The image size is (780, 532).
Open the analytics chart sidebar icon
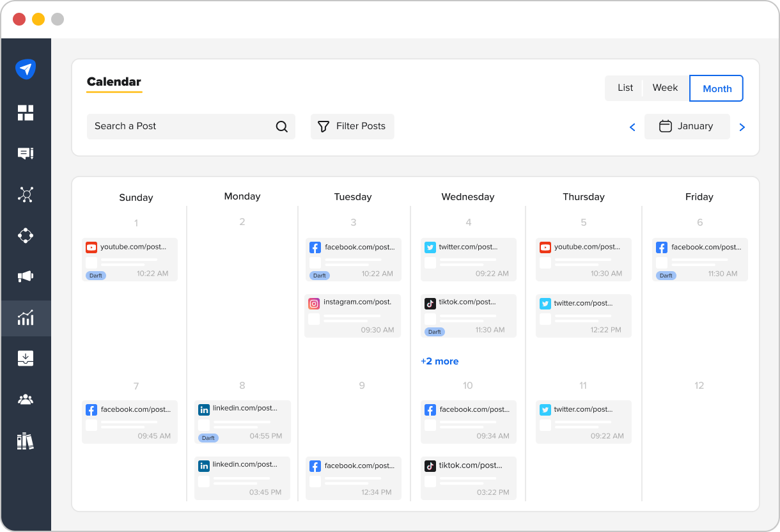tap(26, 318)
